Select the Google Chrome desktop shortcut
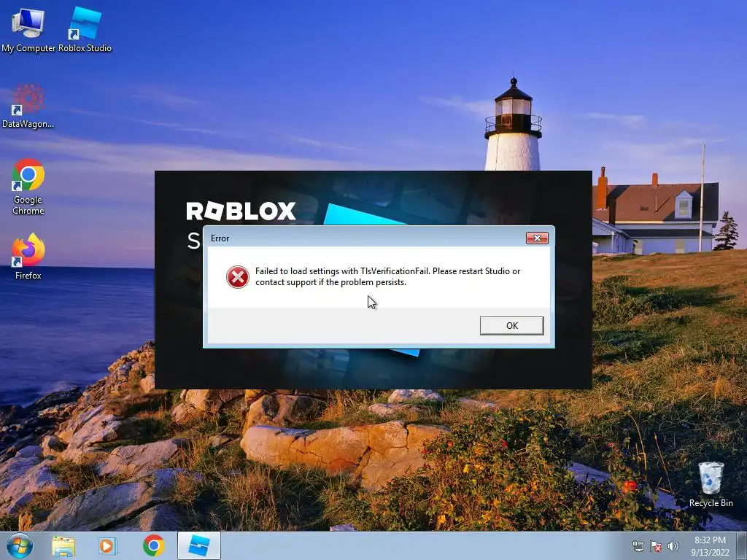This screenshot has height=560, width=747. point(28,186)
